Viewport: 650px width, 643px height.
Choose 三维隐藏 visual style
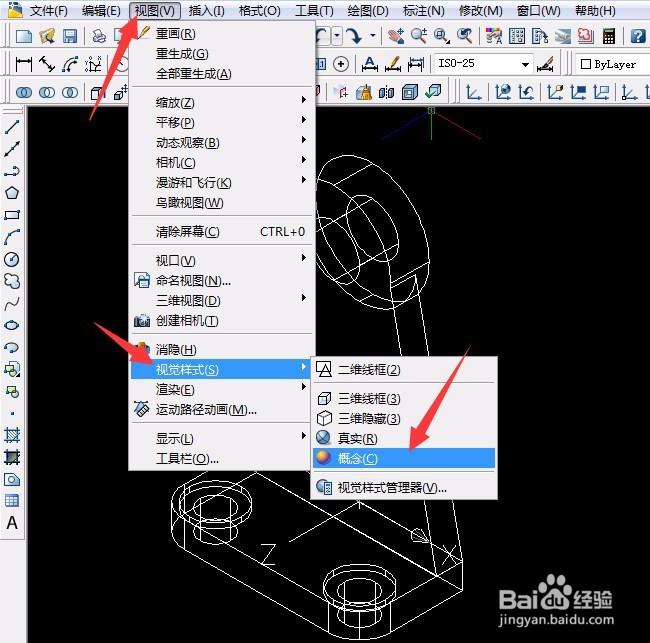pos(404,418)
